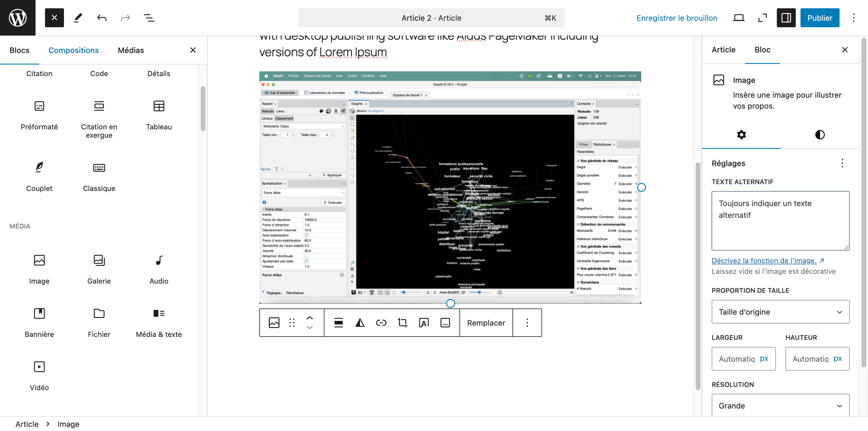Switch to the Médias tab
This screenshot has height=431, width=868.
pyautogui.click(x=131, y=50)
